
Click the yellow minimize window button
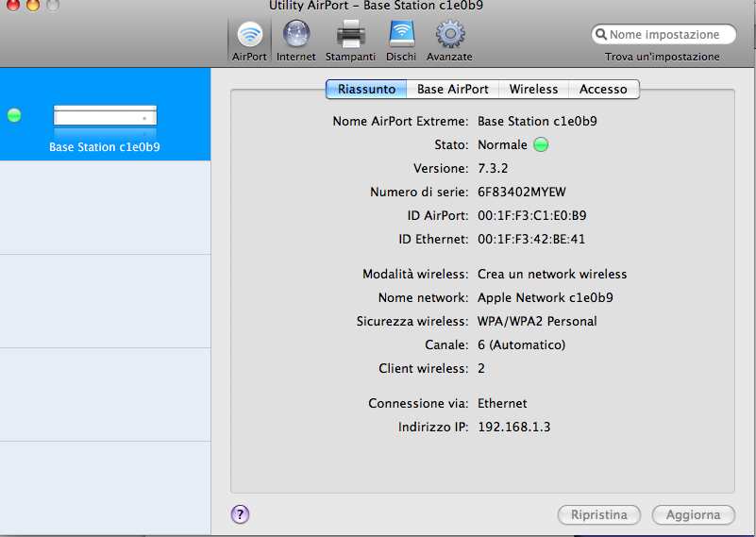coord(33,5)
